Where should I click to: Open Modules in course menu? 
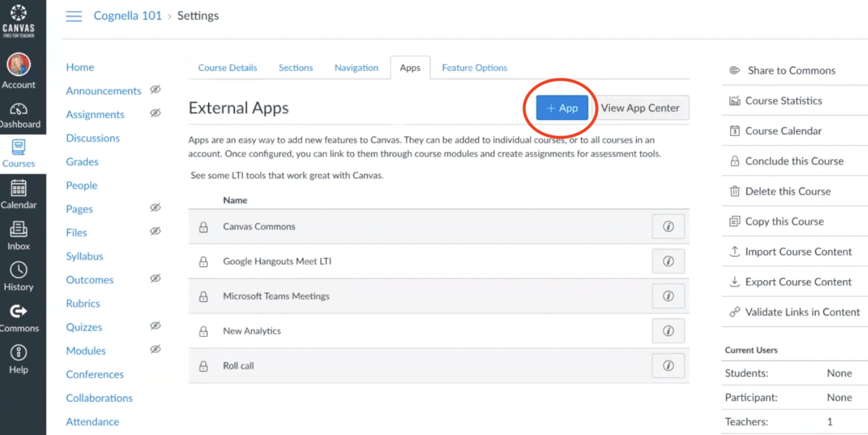pos(86,350)
